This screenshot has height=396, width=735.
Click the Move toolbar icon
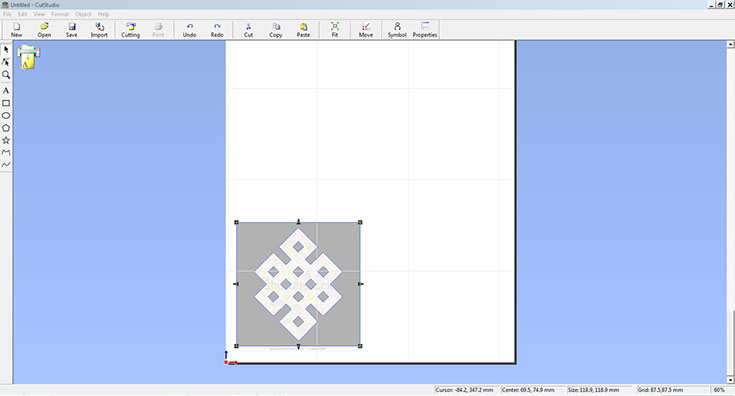click(366, 30)
